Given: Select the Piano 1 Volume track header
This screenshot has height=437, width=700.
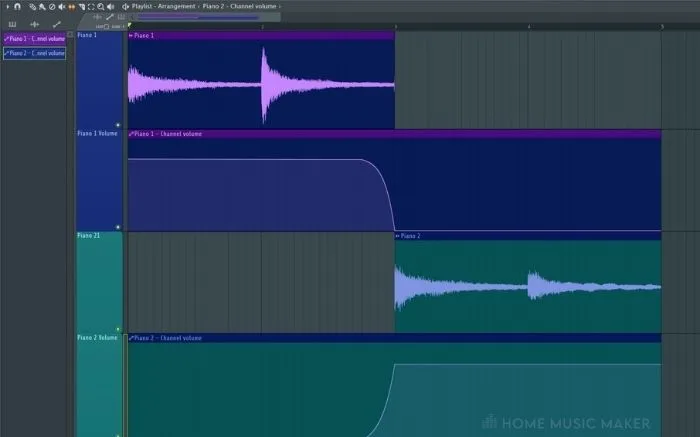Looking at the screenshot, I should 99,180.
